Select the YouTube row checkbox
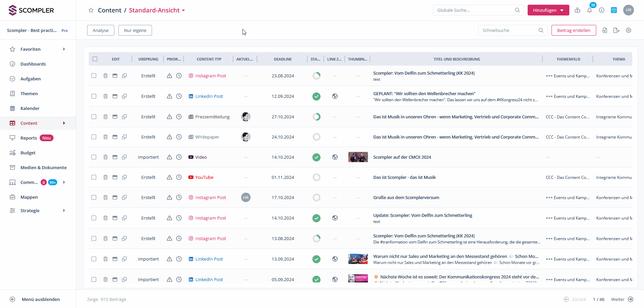Image resolution: width=644 pixels, height=308 pixels. click(x=94, y=177)
